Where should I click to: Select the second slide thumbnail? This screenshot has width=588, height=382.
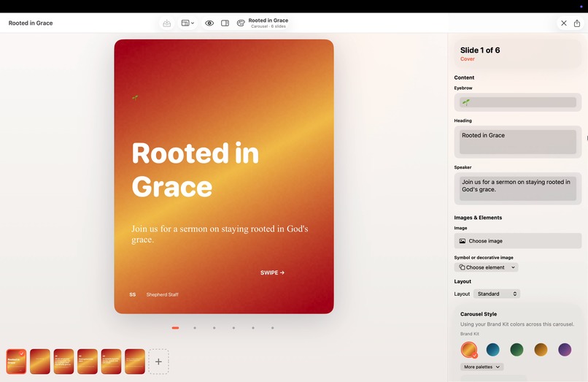tap(40, 362)
